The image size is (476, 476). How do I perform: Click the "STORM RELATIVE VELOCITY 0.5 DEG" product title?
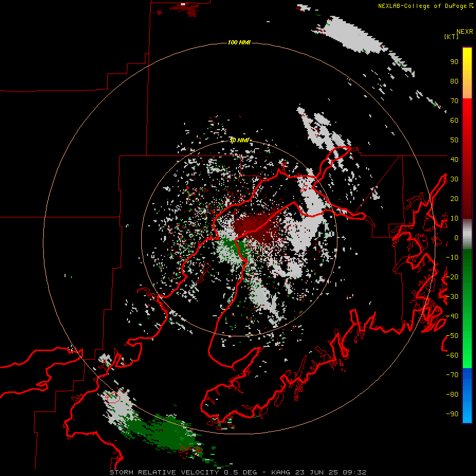point(183,472)
